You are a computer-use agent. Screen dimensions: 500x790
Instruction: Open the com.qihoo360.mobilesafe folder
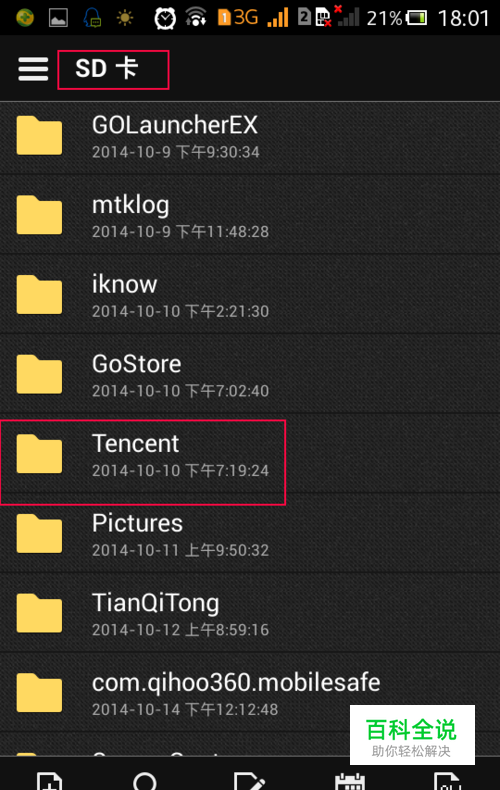tap(250, 694)
